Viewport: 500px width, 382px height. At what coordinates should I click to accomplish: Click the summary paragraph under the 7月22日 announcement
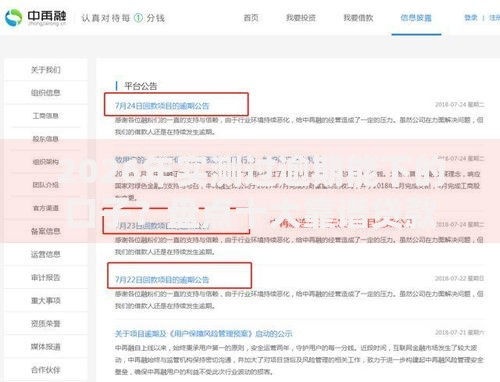299,300
